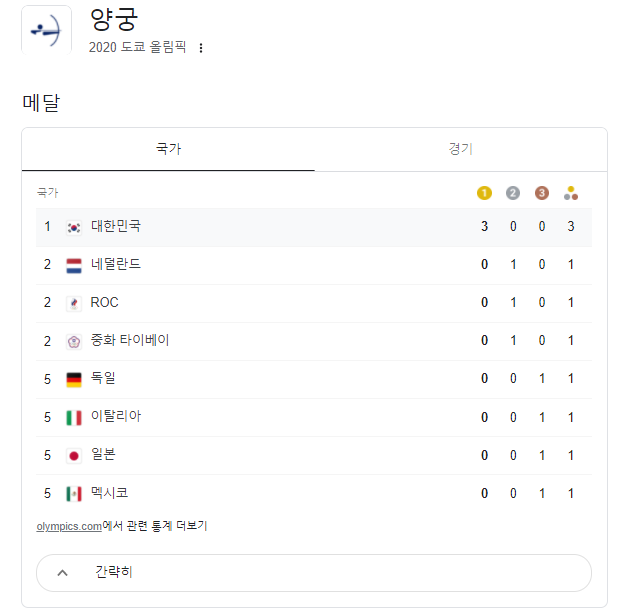The image size is (623, 614).
Task: Click the chevron-up arrow beside 간략히
Action: tap(62, 573)
